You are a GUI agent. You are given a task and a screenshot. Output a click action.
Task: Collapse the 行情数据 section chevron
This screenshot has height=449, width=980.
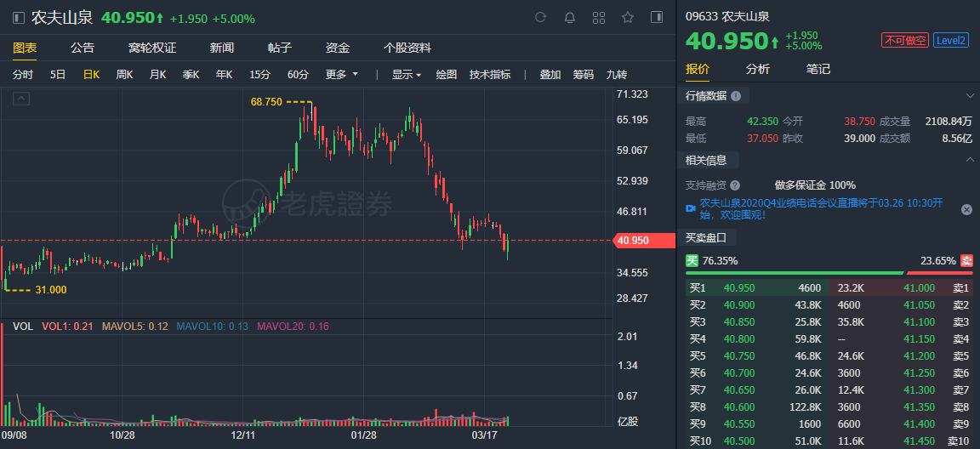point(970,96)
